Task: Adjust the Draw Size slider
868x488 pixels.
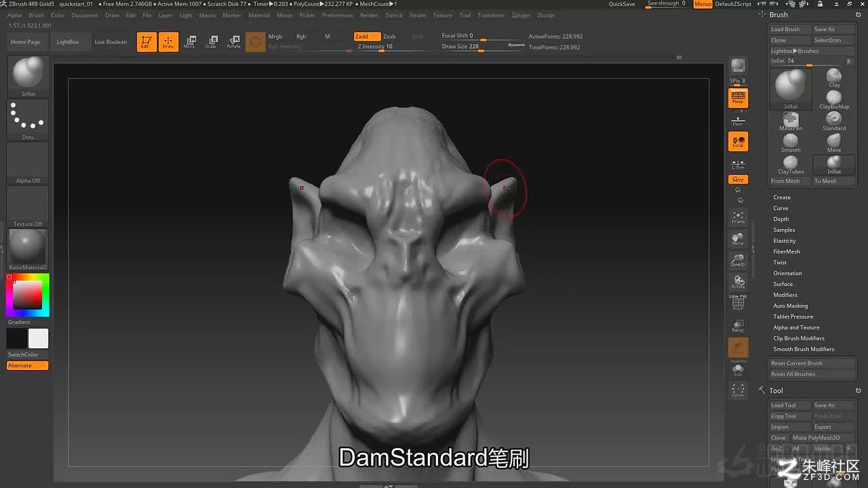Action: click(481, 47)
